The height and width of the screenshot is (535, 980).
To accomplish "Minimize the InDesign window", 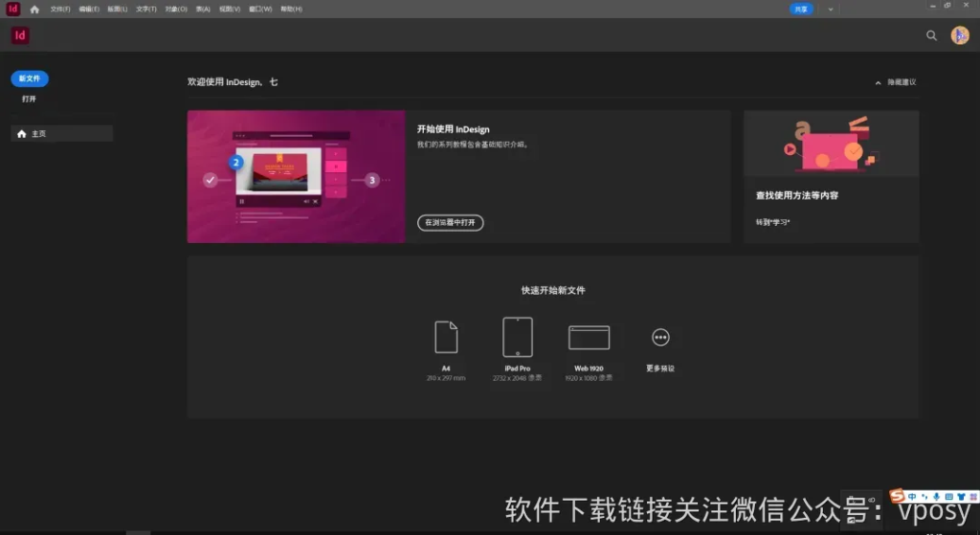I will [x=932, y=5].
